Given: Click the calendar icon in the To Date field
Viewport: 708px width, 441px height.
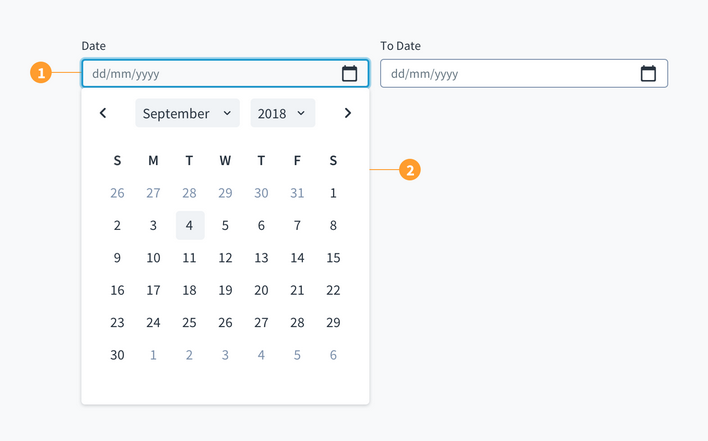Looking at the screenshot, I should (648, 73).
